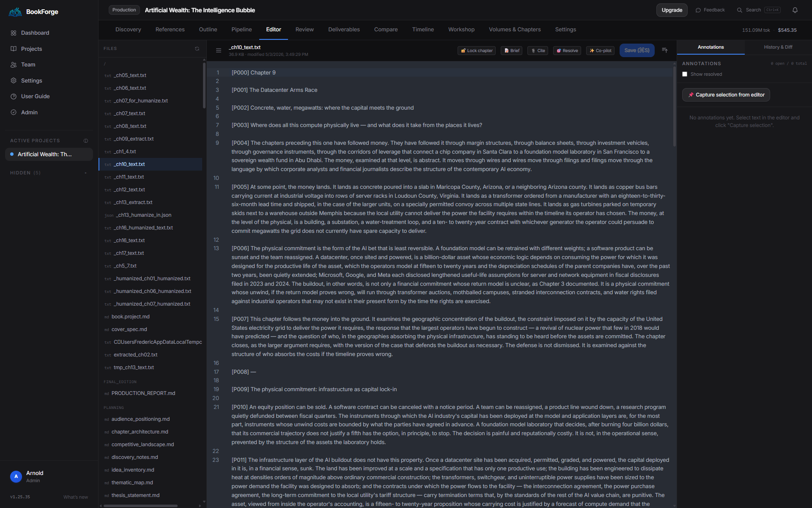Click the Production badge

[x=124, y=10]
